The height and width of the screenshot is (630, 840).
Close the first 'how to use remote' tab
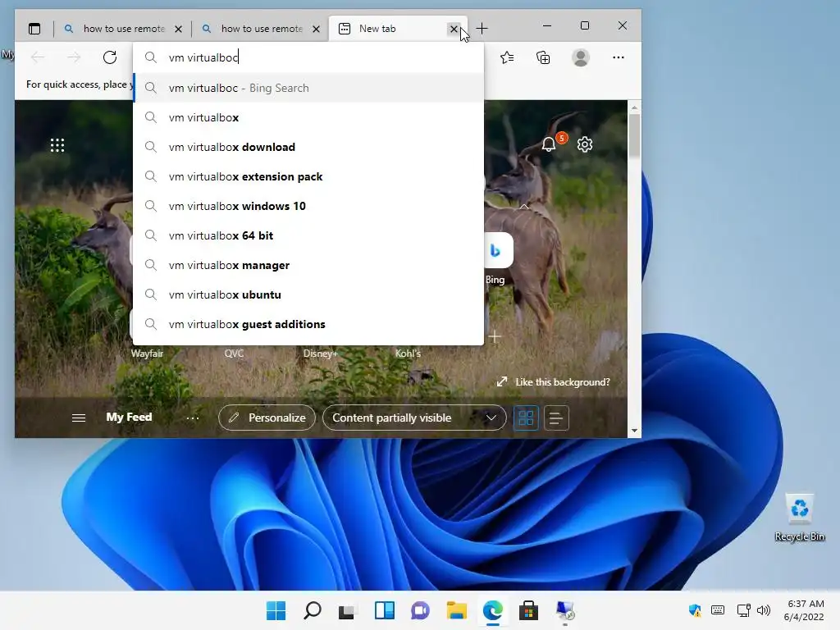click(x=178, y=29)
